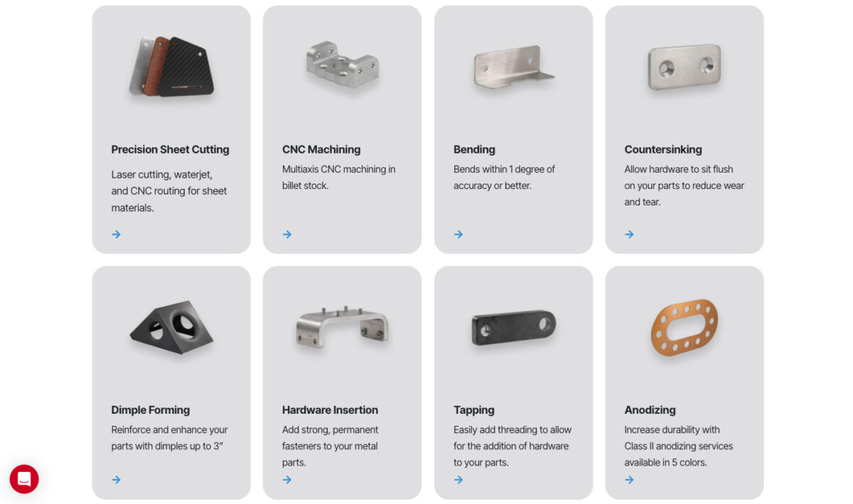853x504 pixels.
Task: Click the Hardware Insertion heading
Action: click(x=330, y=410)
